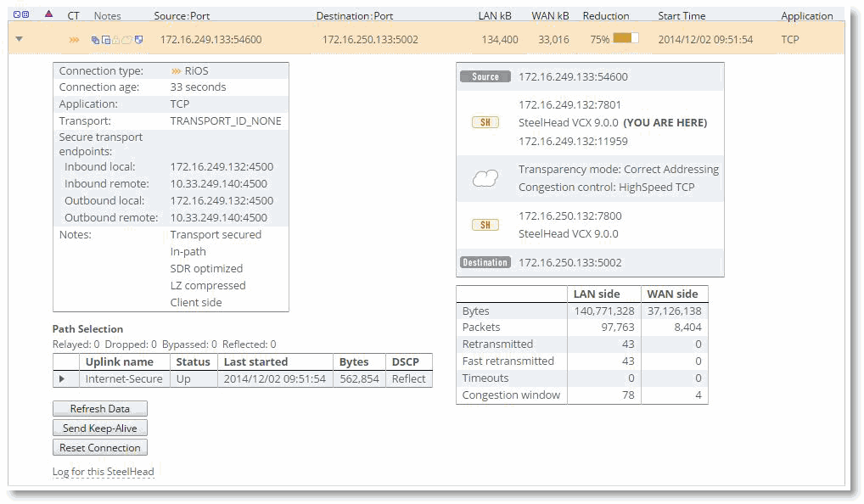The width and height of the screenshot is (864, 504).
Task: Click the client-side SH SteelHead badge
Action: [x=485, y=123]
